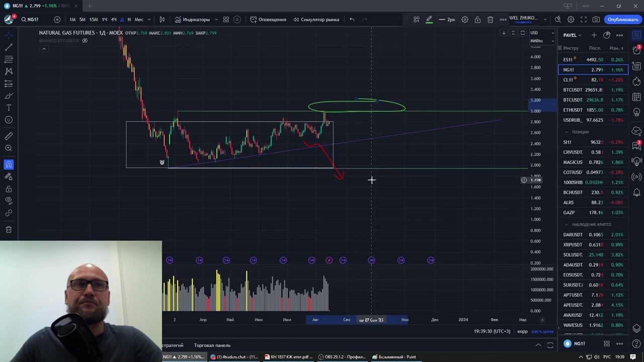Open the ideas lightbulb panel
The height and width of the screenshot is (362, 644).
click(636, 112)
